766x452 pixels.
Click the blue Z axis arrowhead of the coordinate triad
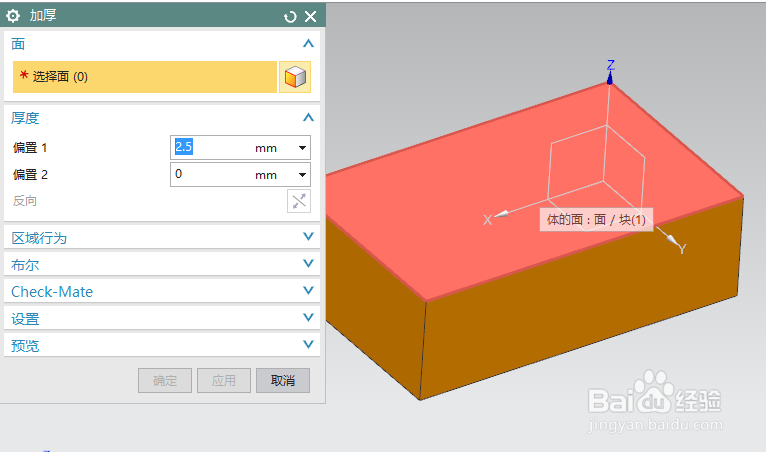[x=610, y=79]
